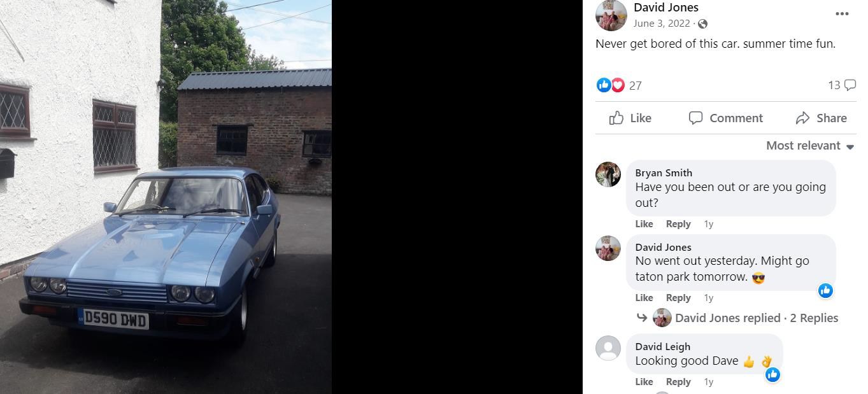
Task: Click the public globe privacy icon
Action: pos(702,24)
